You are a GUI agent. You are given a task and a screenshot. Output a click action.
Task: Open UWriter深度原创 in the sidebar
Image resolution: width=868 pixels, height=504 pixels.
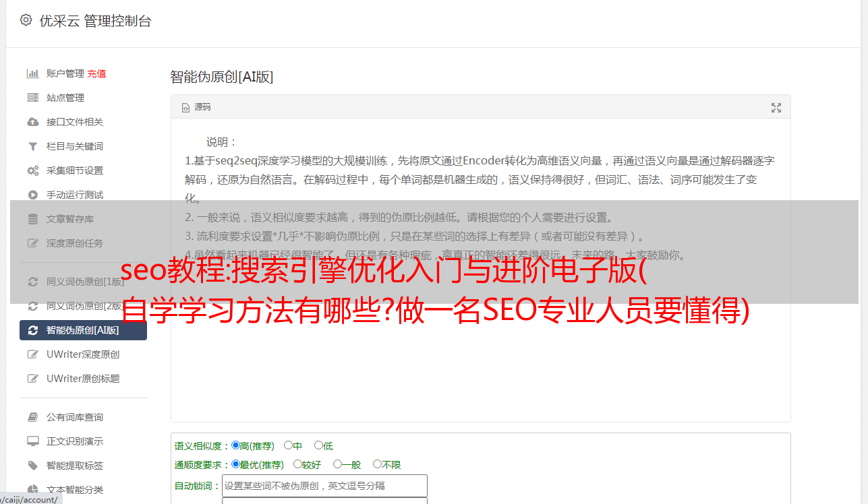(84, 354)
